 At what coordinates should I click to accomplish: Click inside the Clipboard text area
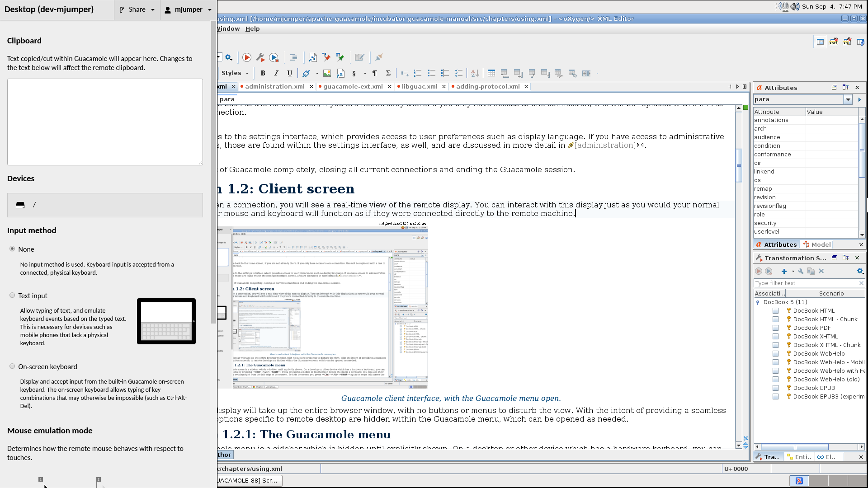click(x=105, y=122)
